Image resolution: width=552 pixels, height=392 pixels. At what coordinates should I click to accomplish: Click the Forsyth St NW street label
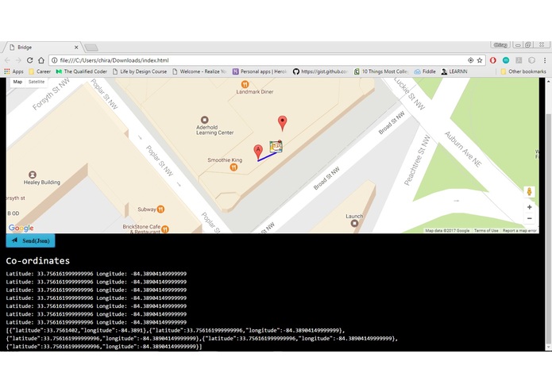point(51,94)
